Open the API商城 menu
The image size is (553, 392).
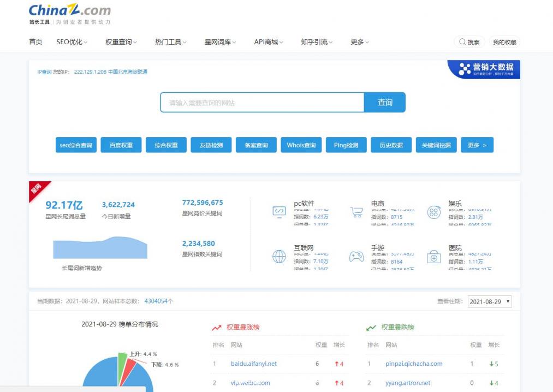pos(267,41)
